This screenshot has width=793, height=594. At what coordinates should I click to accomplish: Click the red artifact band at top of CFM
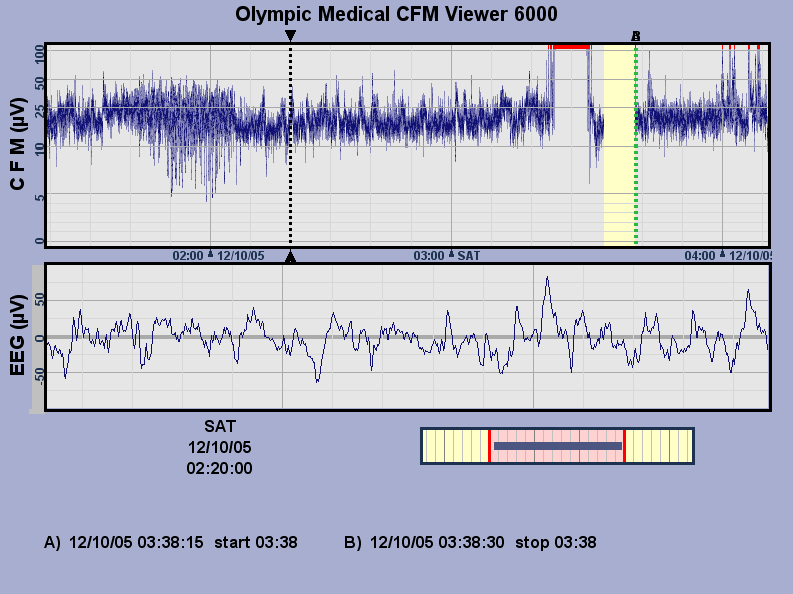coord(570,47)
